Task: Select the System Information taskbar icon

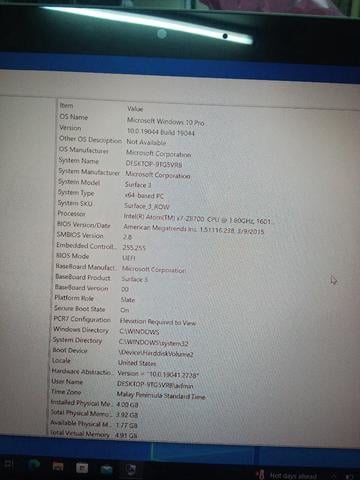Action: tap(131, 470)
